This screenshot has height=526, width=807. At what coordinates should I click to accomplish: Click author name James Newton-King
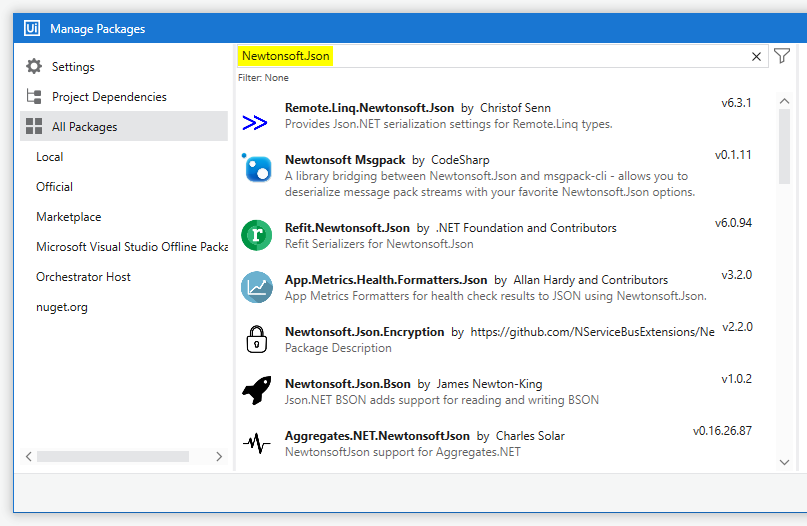pyautogui.click(x=489, y=383)
